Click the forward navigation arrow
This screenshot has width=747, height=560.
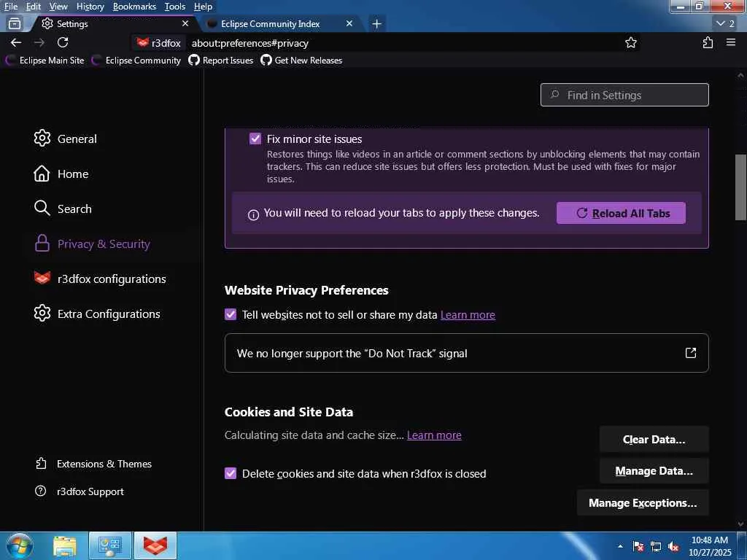(39, 43)
